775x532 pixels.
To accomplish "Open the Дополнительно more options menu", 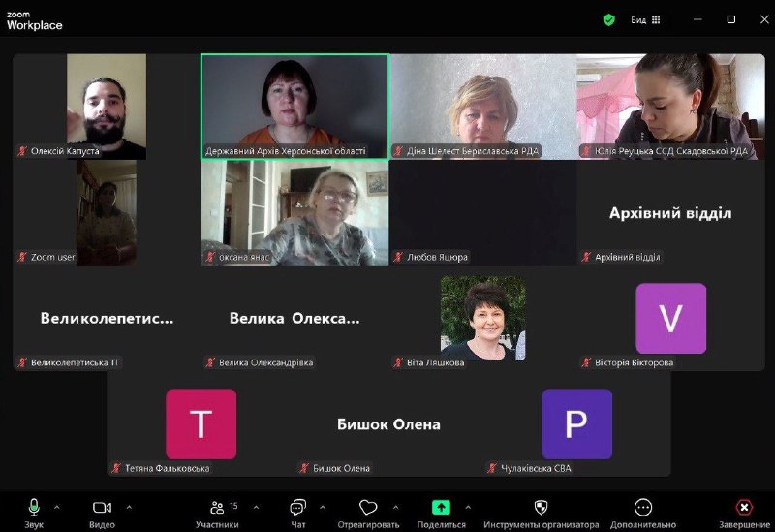I will (643, 508).
